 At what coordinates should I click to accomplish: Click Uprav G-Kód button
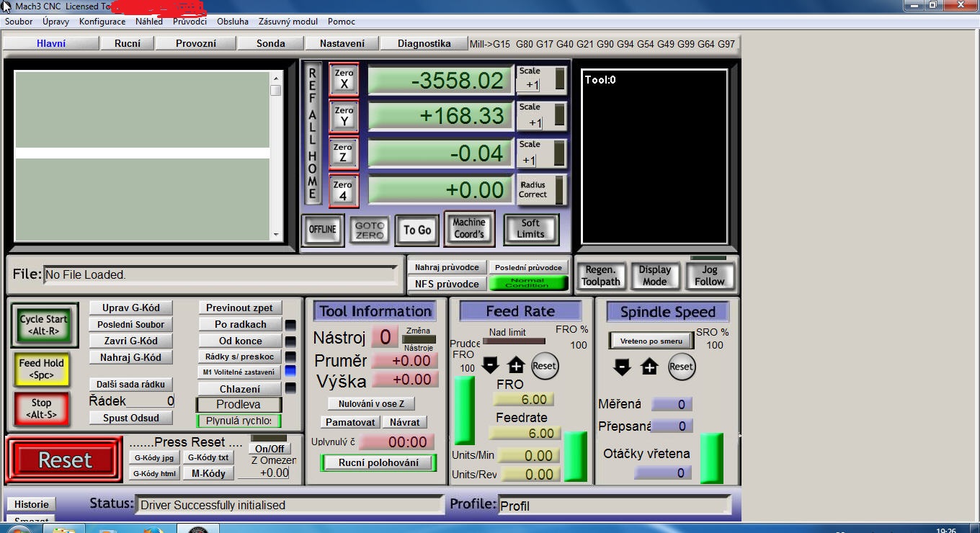[131, 308]
